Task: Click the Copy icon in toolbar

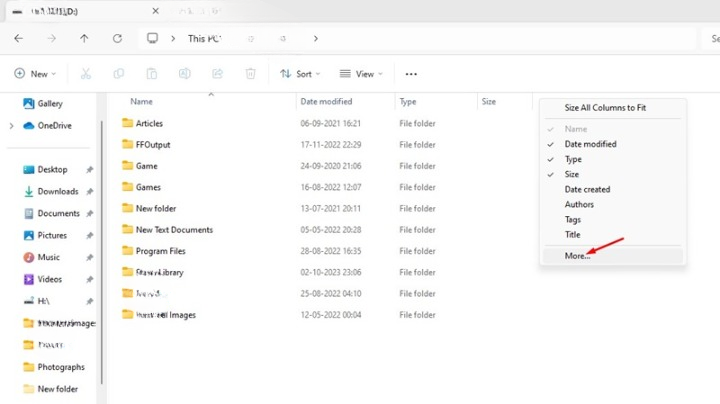Action: pyautogui.click(x=118, y=73)
